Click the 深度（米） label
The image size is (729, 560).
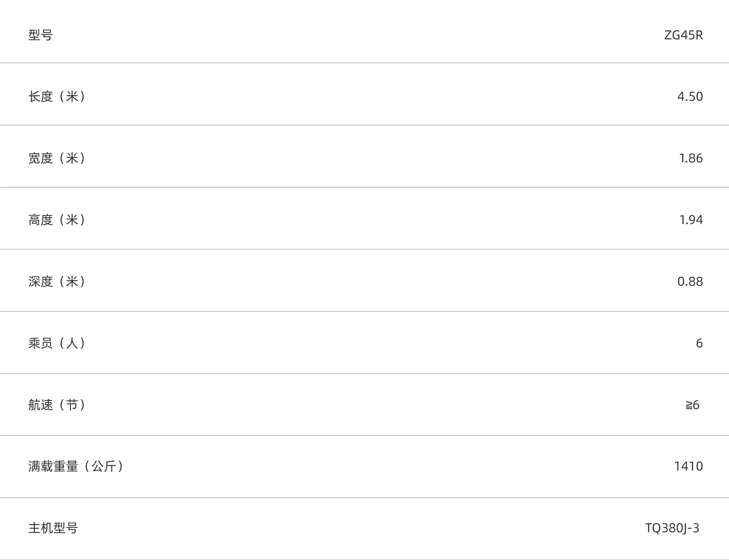click(x=57, y=282)
